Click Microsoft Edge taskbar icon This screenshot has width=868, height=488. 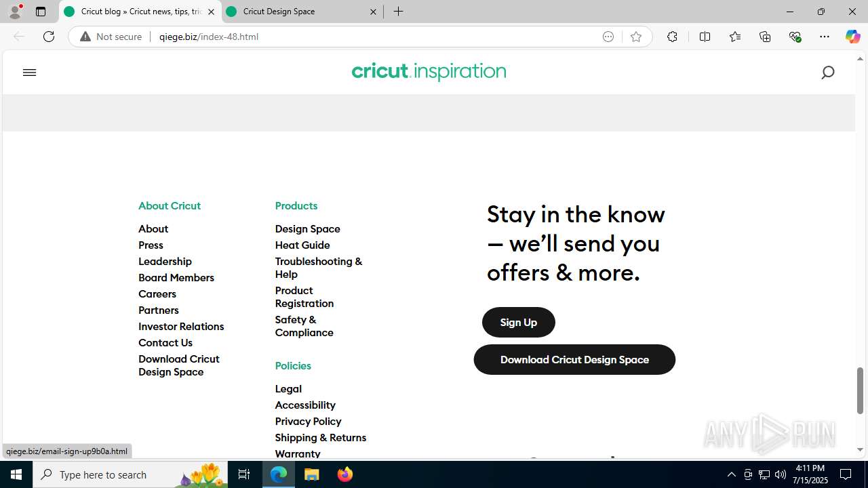(279, 474)
